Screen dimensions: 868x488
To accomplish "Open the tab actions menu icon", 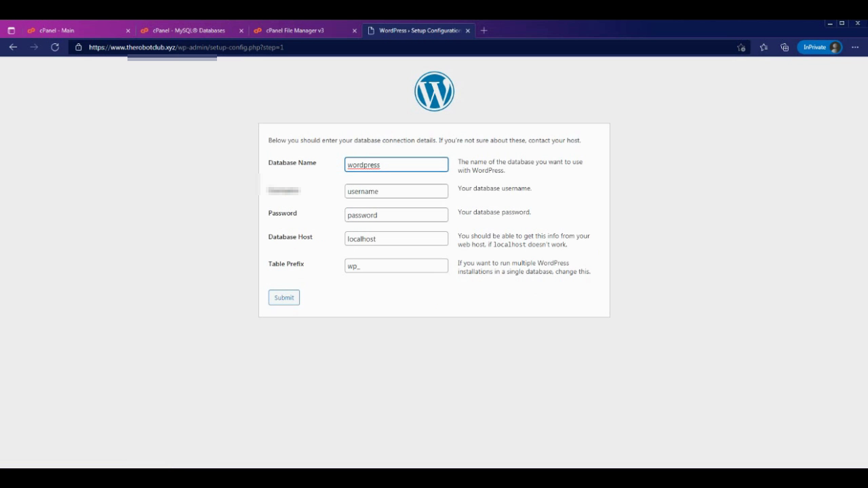I will click(x=11, y=30).
